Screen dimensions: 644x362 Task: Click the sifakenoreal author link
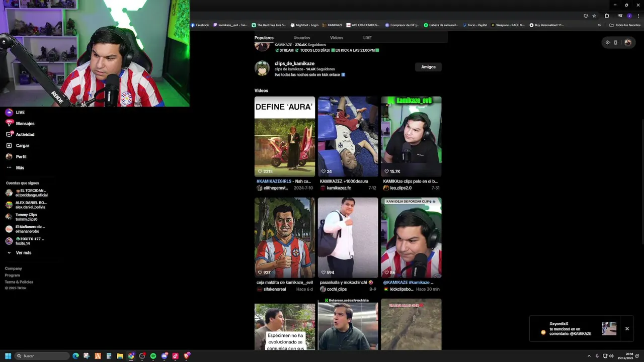point(274,289)
